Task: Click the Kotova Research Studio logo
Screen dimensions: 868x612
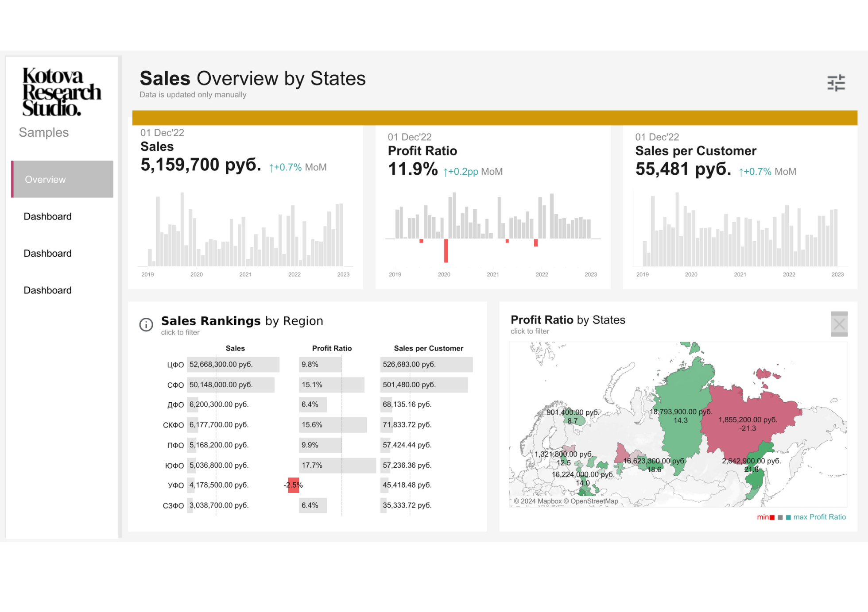Action: click(x=62, y=92)
